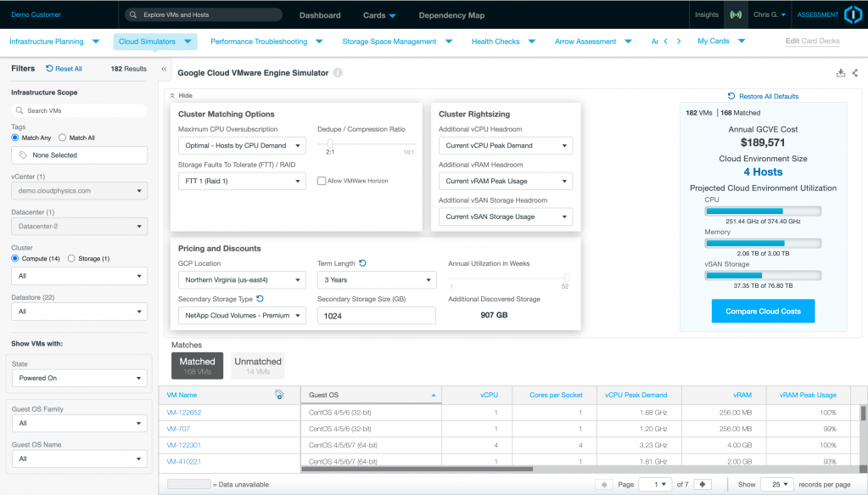Screen dimensions: 868x495
Task: Go to next page of records
Action: tap(702, 484)
